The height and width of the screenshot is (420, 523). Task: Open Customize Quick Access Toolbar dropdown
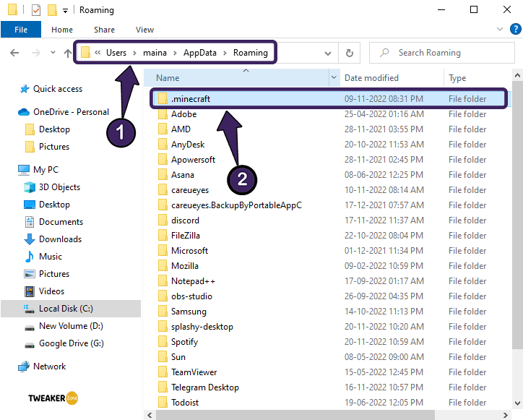tap(65, 11)
